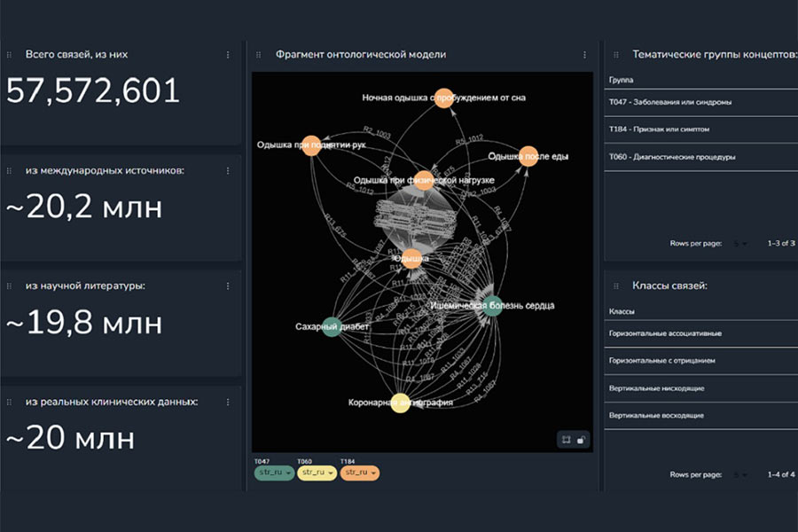Screen dimensions: 798x532
Task: Open options menu for 'из реальных клинических данных' card
Action: coord(228,402)
